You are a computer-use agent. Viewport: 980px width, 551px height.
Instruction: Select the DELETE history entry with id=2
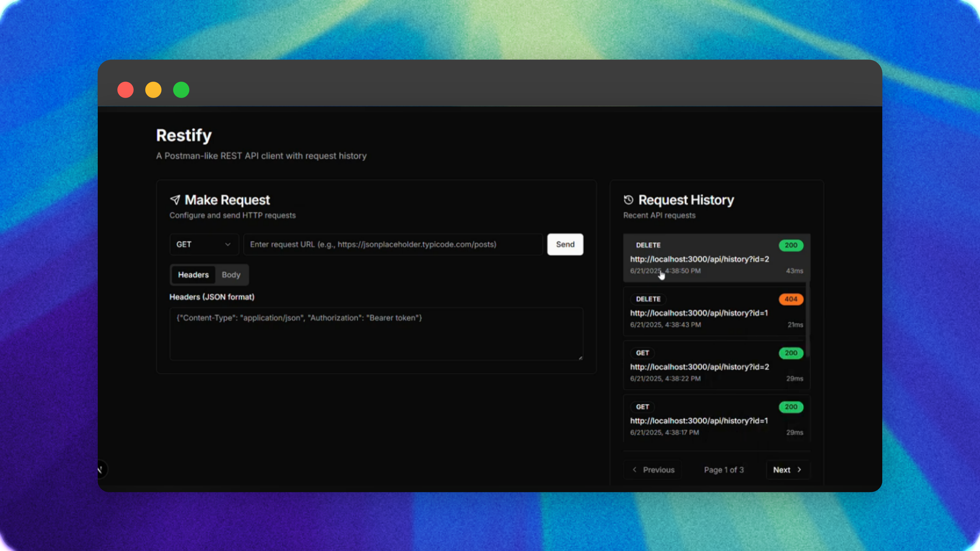pos(715,258)
